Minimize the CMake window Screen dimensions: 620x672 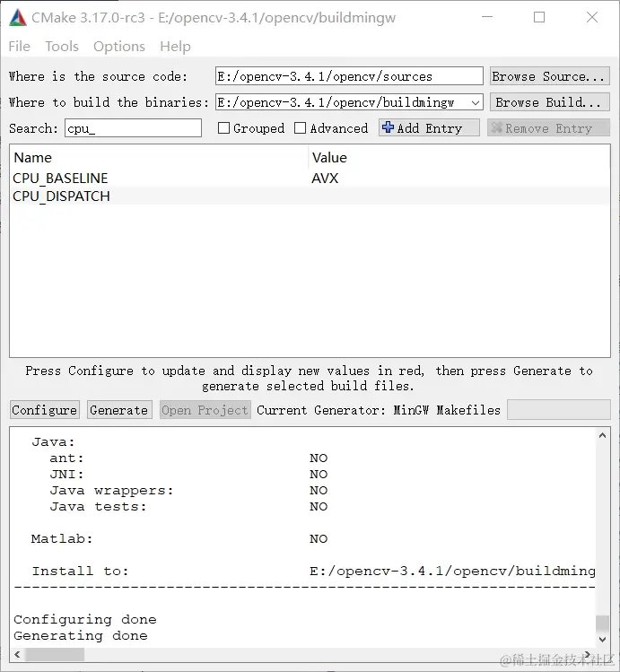[487, 17]
